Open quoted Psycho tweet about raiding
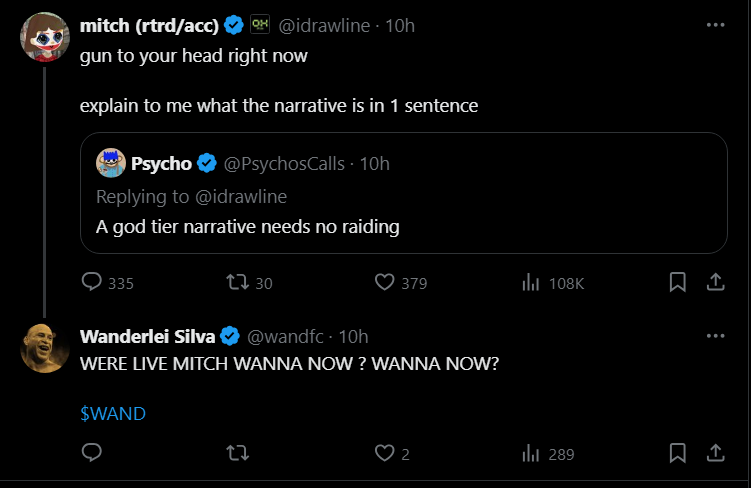 [404, 193]
